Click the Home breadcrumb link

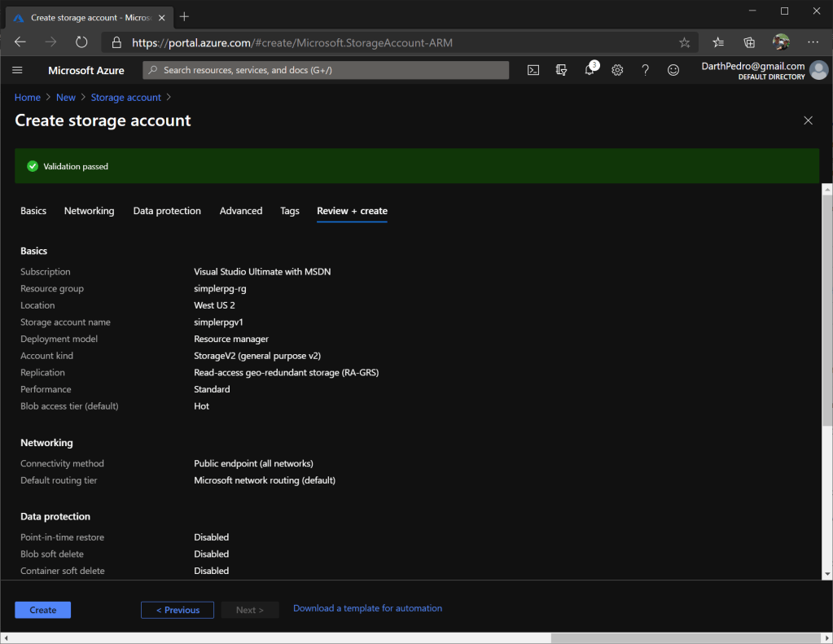pos(28,97)
